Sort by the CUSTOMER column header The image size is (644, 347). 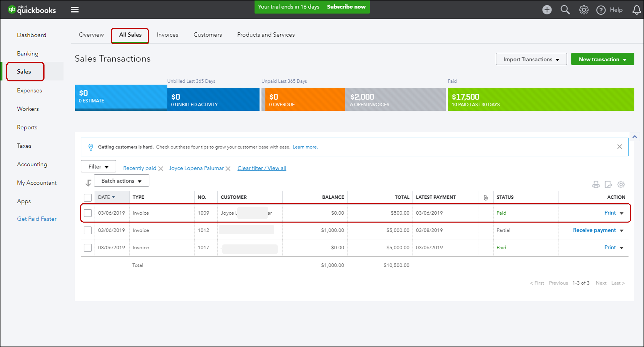pyautogui.click(x=234, y=197)
